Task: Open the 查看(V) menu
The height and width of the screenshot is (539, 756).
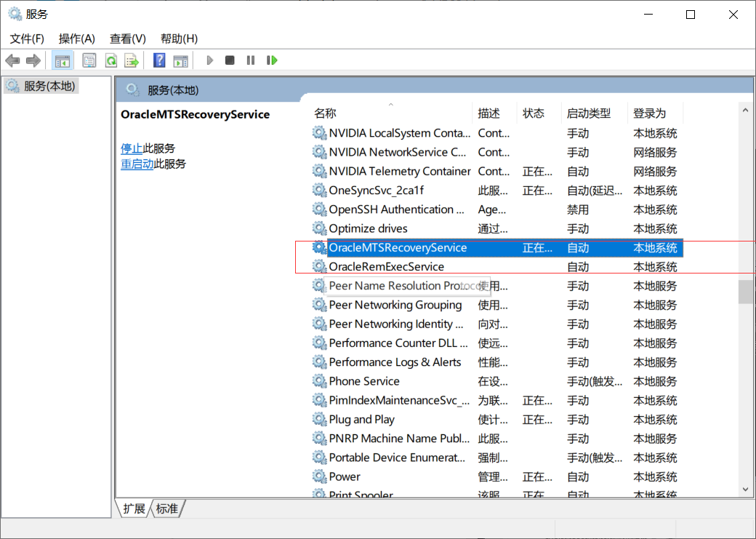Action: coord(128,39)
